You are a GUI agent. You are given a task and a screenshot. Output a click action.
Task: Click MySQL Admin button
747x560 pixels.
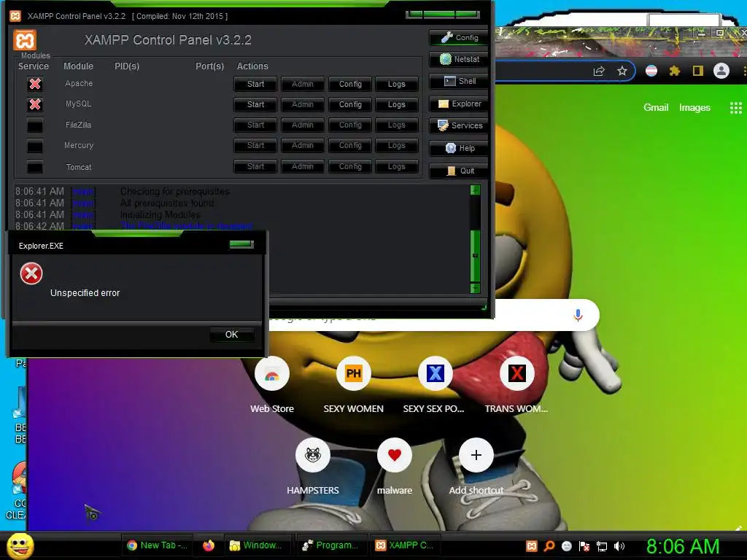(x=303, y=104)
